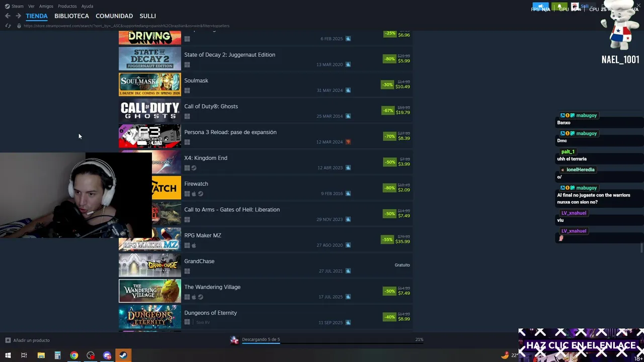Click the chat overlay scrollbar handle
644x362 pixels.
[641, 248]
